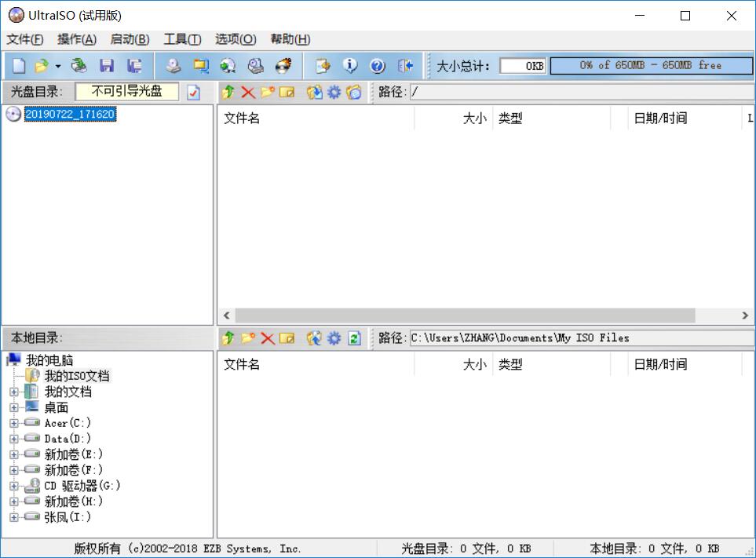The image size is (756, 558).
Task: Click the gear settings icon in disc pane
Action: pyautogui.click(x=334, y=92)
